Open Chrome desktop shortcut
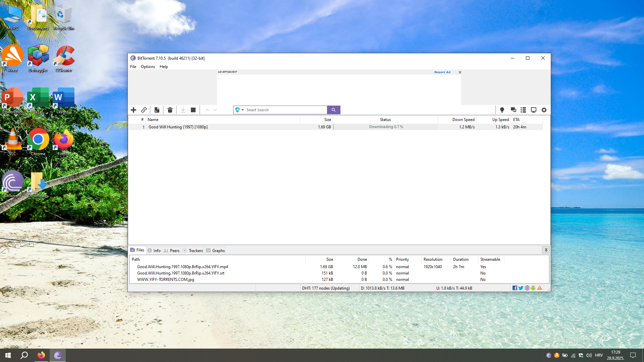 (38, 142)
